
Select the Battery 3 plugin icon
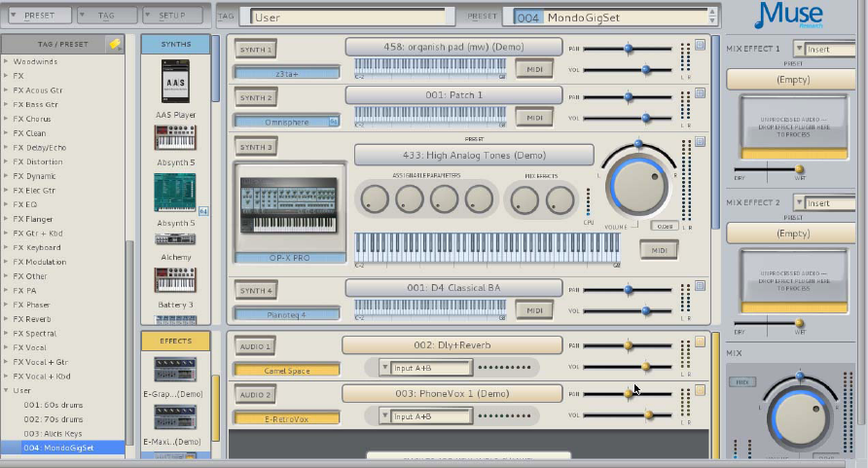tap(175, 280)
